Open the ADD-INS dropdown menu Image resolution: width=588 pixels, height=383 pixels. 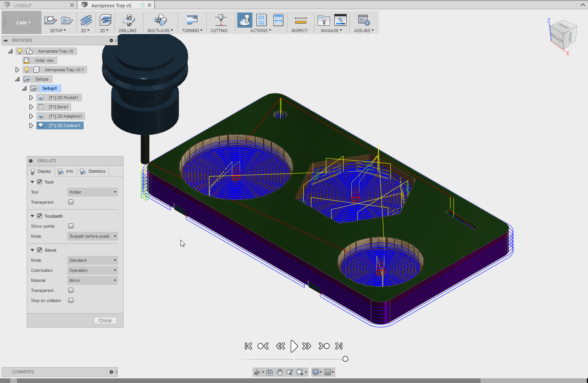click(x=364, y=31)
